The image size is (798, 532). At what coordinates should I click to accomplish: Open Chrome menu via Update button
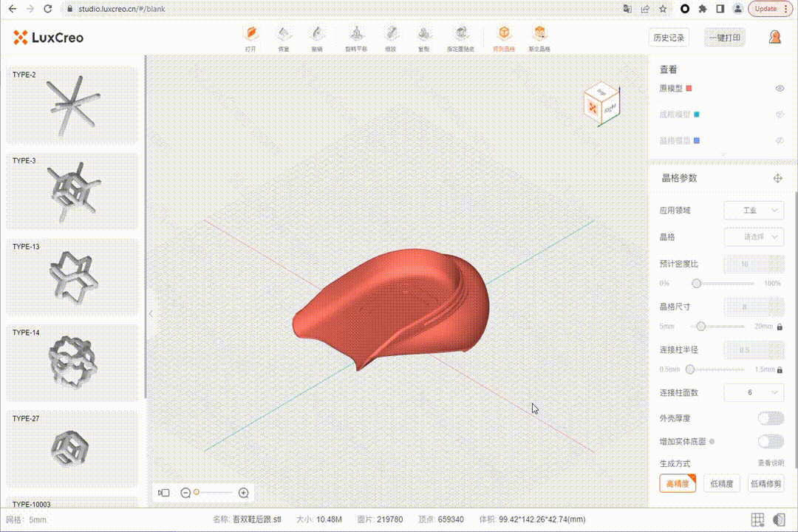770,9
